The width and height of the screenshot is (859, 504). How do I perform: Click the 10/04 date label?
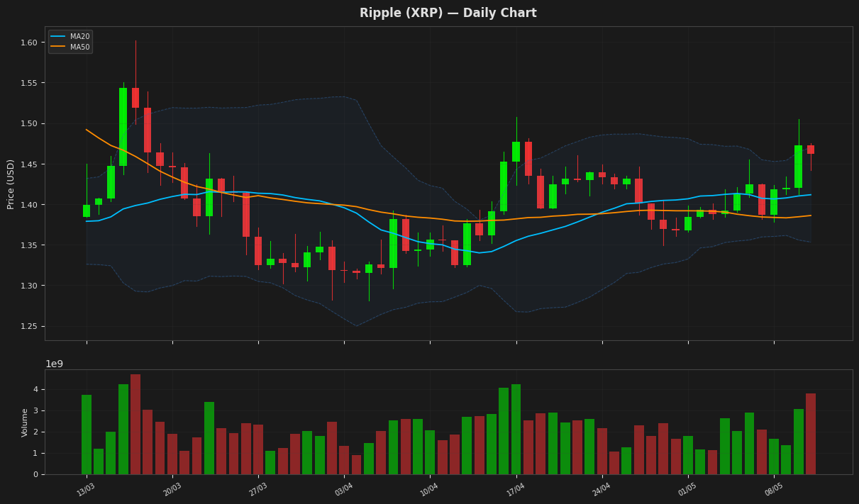pos(430,489)
